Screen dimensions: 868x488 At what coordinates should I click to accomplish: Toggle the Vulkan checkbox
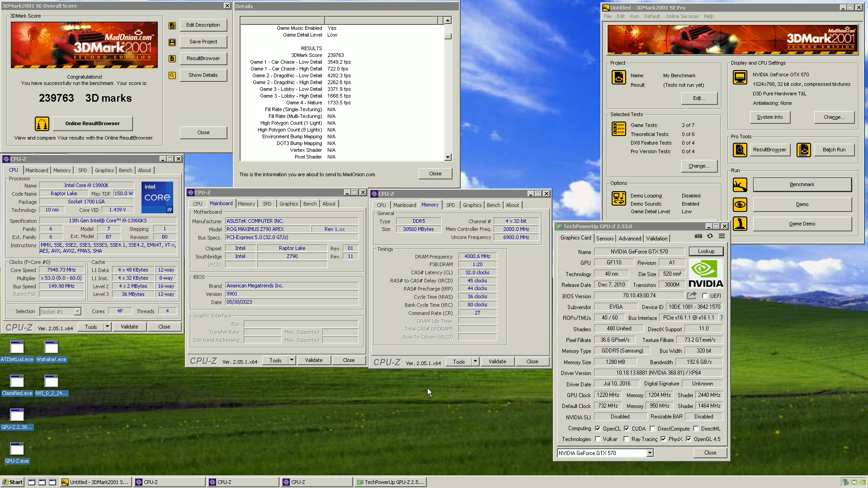tap(598, 439)
